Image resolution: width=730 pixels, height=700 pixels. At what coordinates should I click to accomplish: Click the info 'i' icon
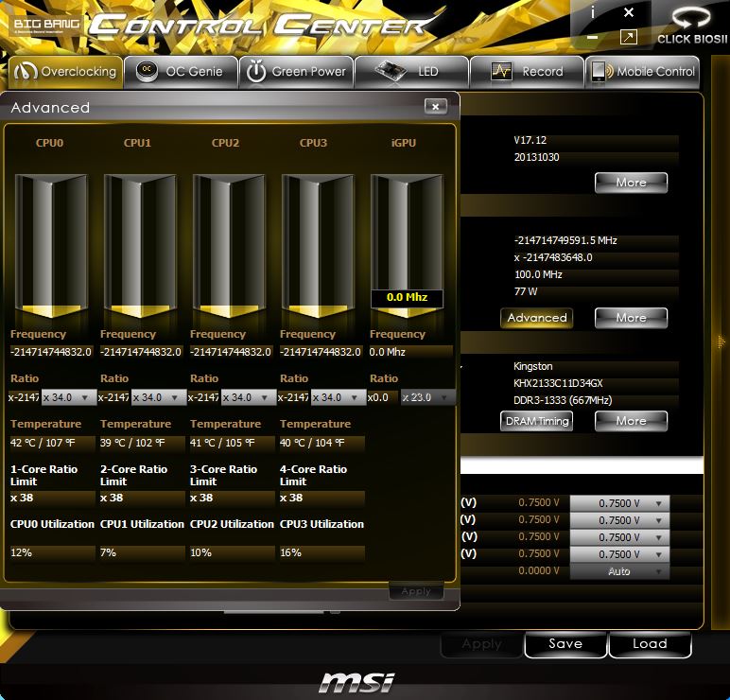[x=593, y=12]
